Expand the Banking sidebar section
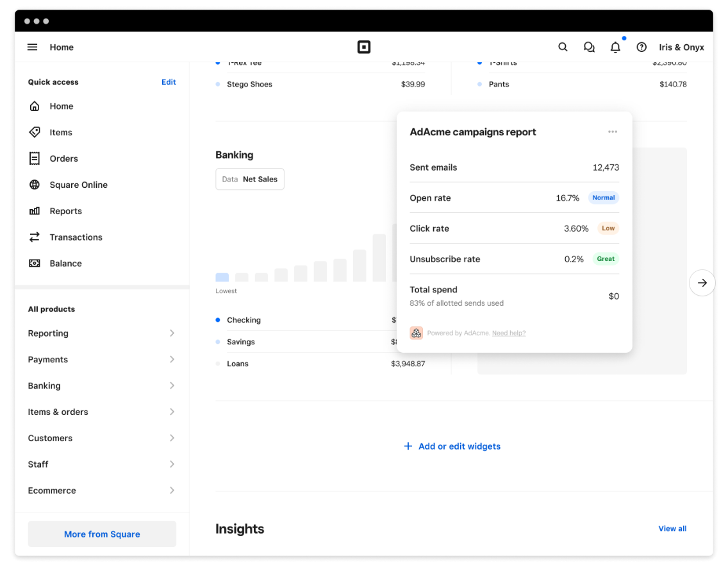 click(102, 385)
